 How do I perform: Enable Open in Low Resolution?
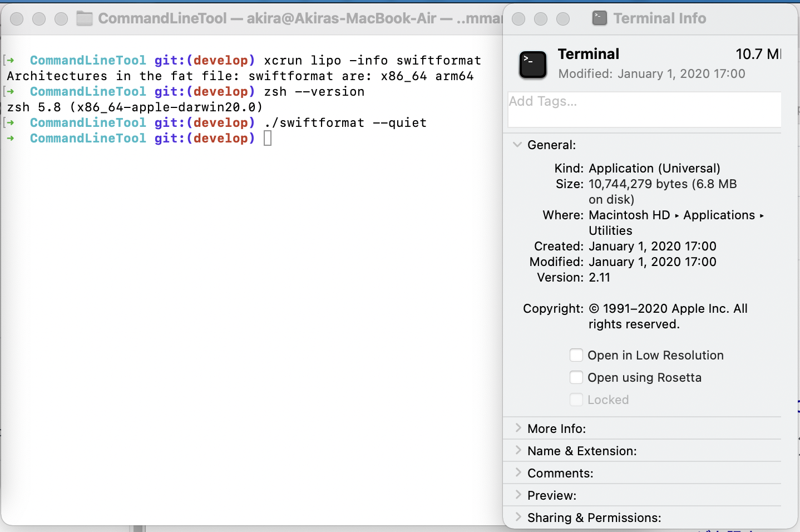pos(576,355)
